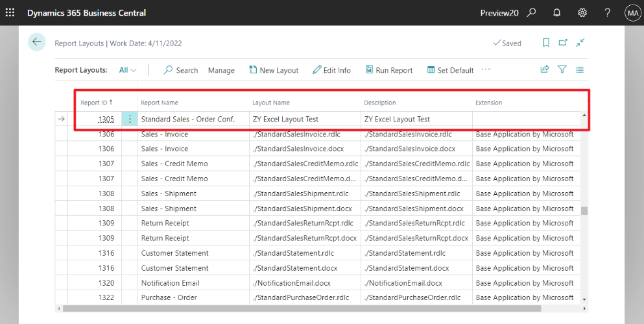Bookmark this page icon

tap(546, 42)
